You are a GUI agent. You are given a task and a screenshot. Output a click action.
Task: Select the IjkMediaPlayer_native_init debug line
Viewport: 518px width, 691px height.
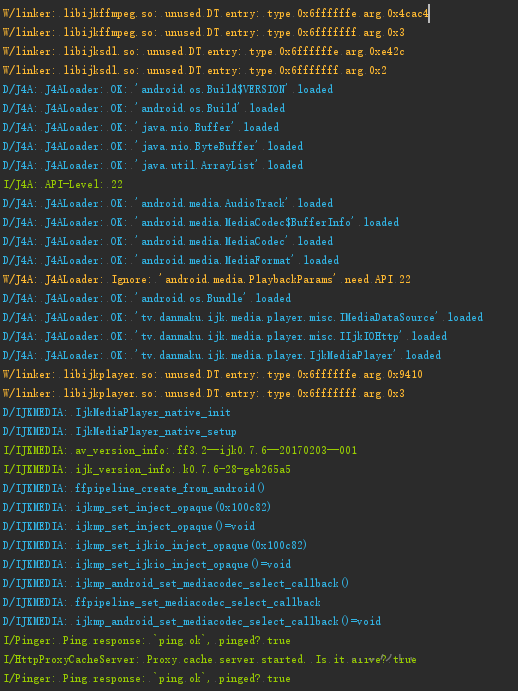point(116,412)
